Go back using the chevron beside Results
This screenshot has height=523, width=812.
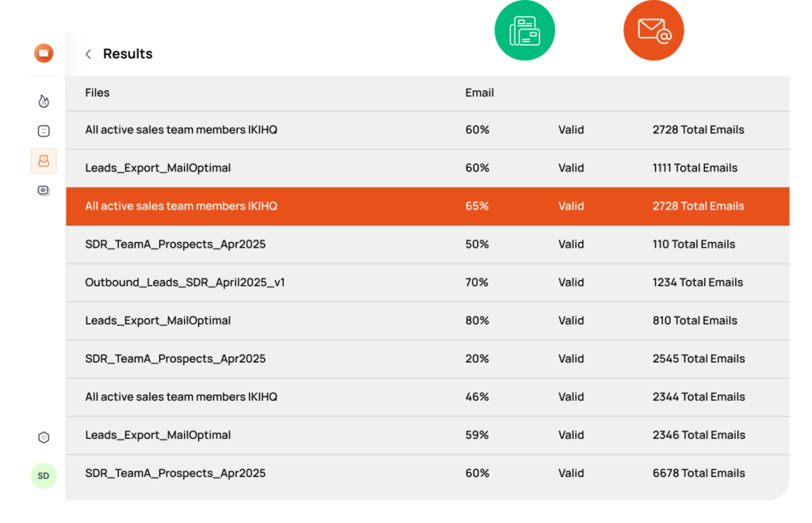click(x=88, y=54)
